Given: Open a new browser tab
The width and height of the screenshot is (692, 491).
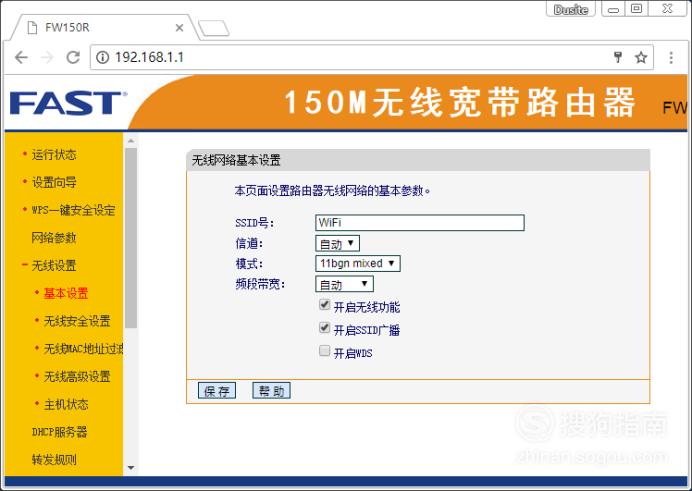Looking at the screenshot, I should pyautogui.click(x=214, y=28).
